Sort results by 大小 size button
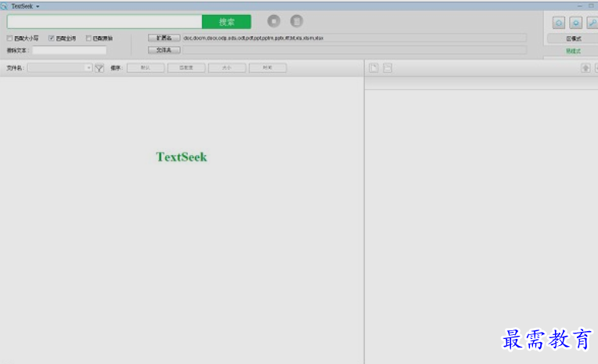Image resolution: width=598 pixels, height=364 pixels. click(x=227, y=67)
